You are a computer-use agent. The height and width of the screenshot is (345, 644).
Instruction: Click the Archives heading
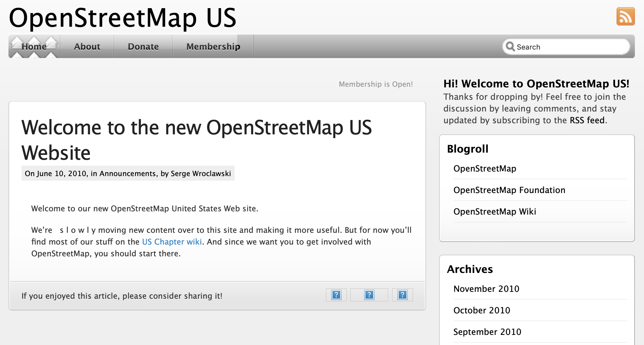click(470, 269)
